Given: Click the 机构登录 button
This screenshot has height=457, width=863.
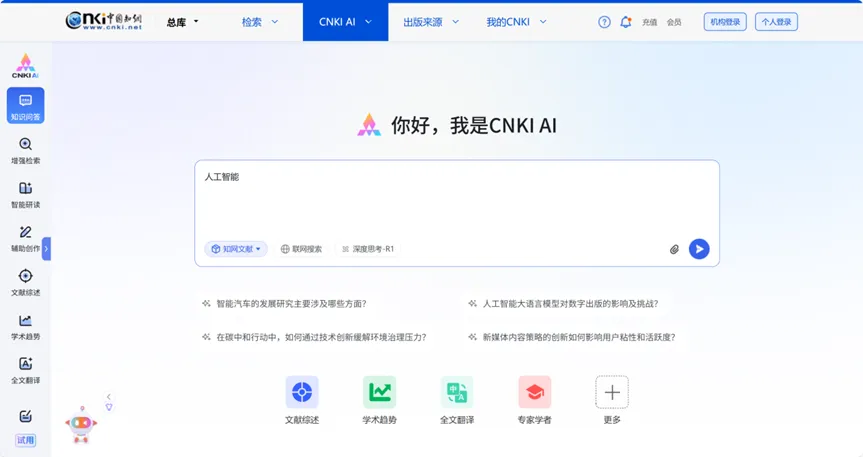Looking at the screenshot, I should [725, 22].
